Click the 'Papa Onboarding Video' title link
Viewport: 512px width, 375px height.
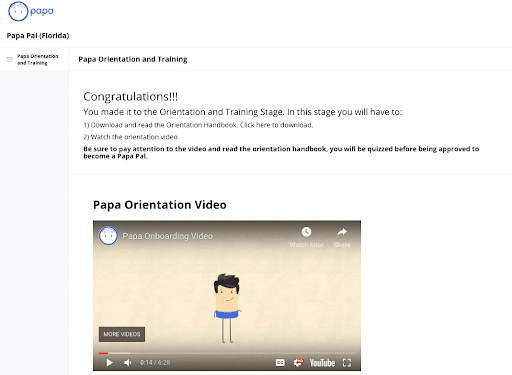(x=167, y=236)
